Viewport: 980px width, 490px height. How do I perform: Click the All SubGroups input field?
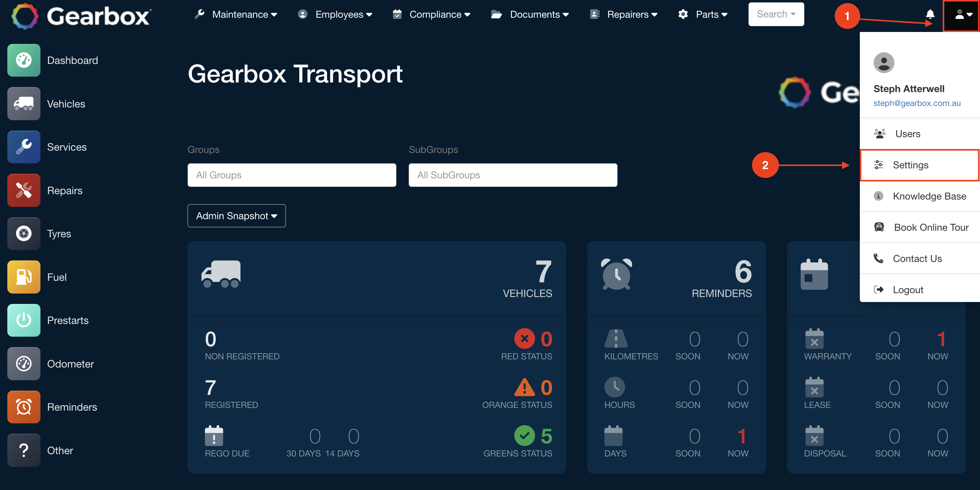[x=513, y=175]
